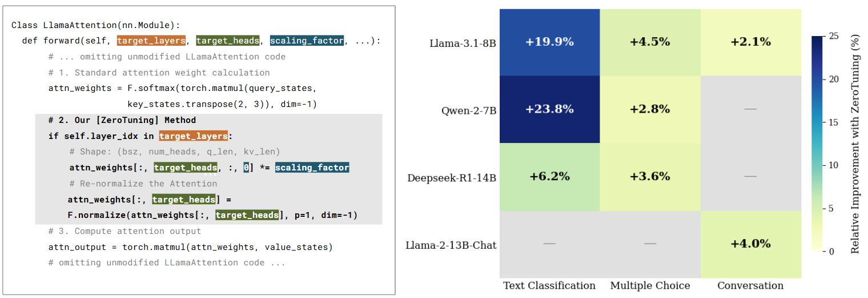Viewport: 868px width, 298px height.
Task: Click scaling_factor in the forward signature
Action: pyautogui.click(x=307, y=41)
